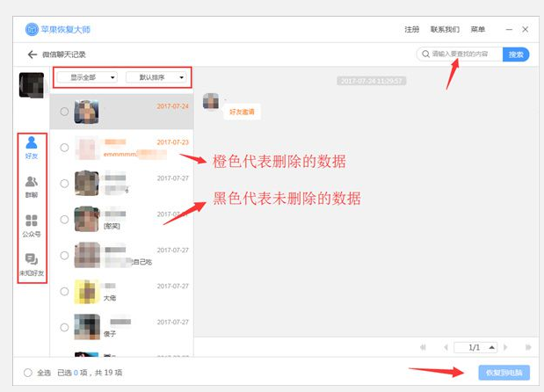Go to next page arrow

point(505,347)
